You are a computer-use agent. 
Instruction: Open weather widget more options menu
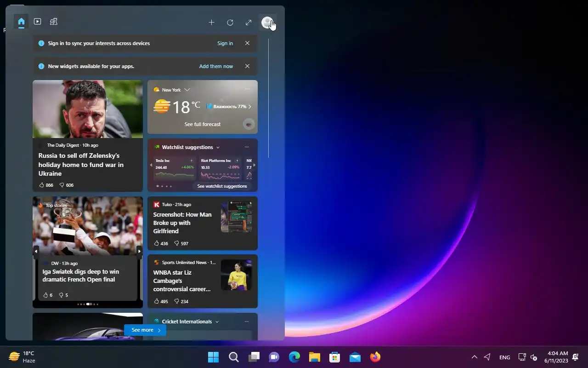[247, 89]
